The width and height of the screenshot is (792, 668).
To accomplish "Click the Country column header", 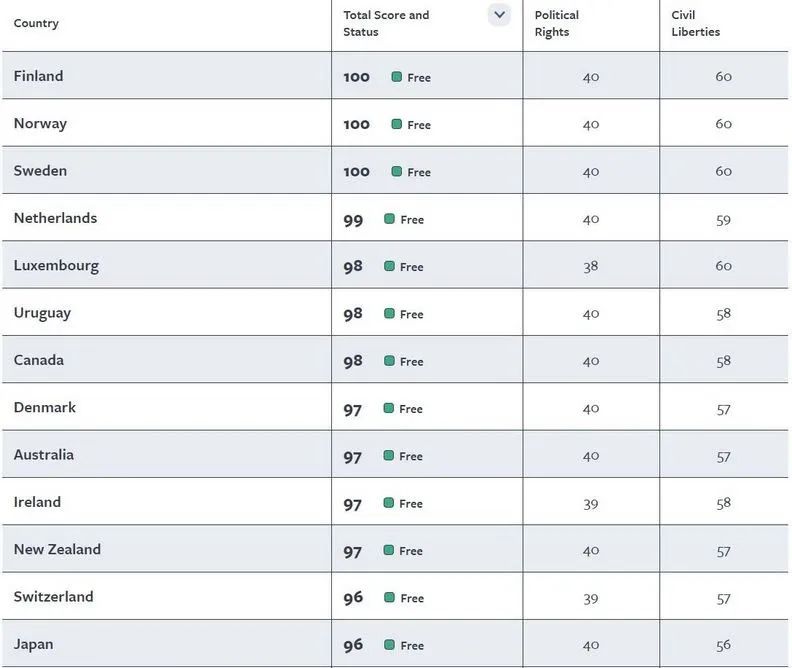I will (36, 23).
